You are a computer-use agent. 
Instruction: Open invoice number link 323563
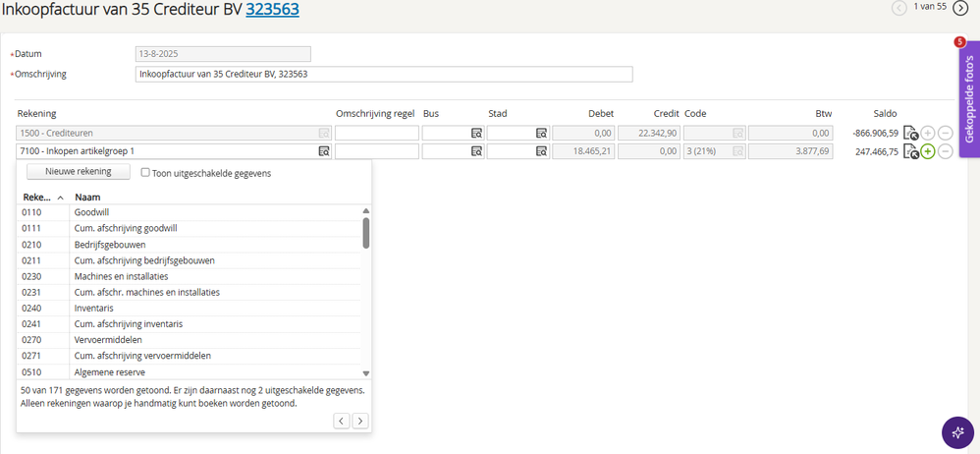click(x=273, y=10)
